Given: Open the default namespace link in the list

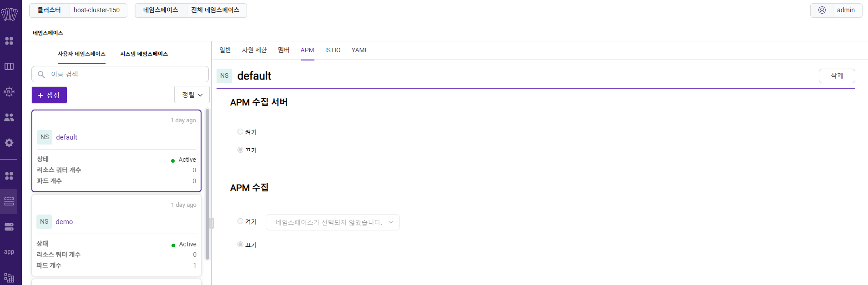Looking at the screenshot, I should click(66, 137).
